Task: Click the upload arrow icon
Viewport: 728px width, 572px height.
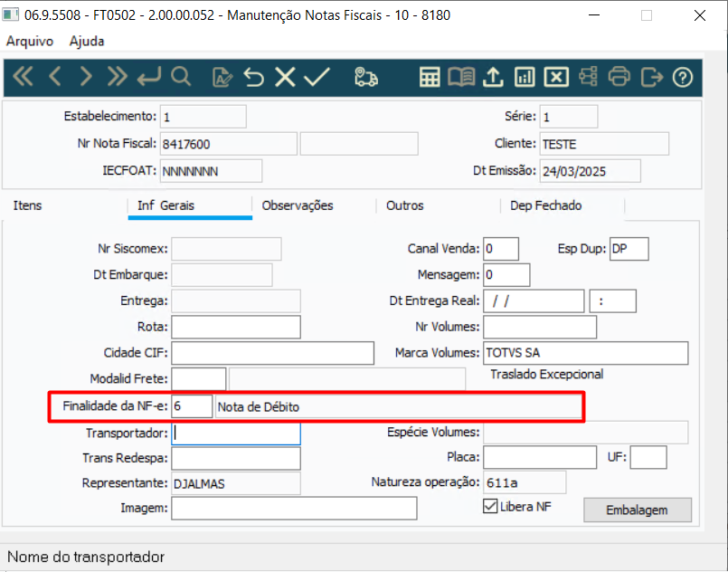Action: pyautogui.click(x=493, y=77)
